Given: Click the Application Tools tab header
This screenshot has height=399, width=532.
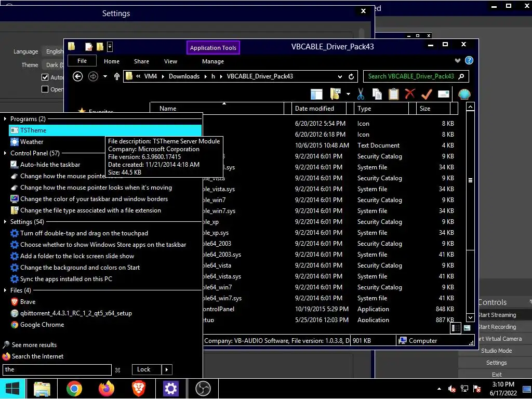Looking at the screenshot, I should [x=213, y=48].
